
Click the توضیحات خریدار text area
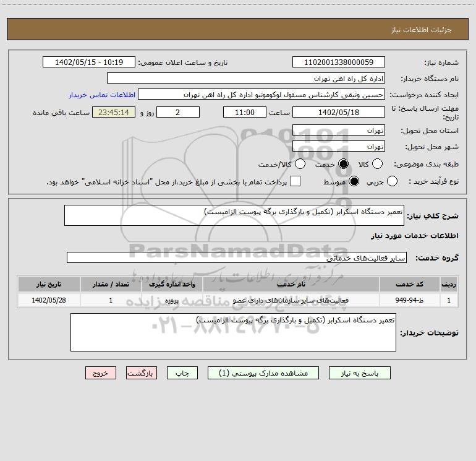click(233, 332)
